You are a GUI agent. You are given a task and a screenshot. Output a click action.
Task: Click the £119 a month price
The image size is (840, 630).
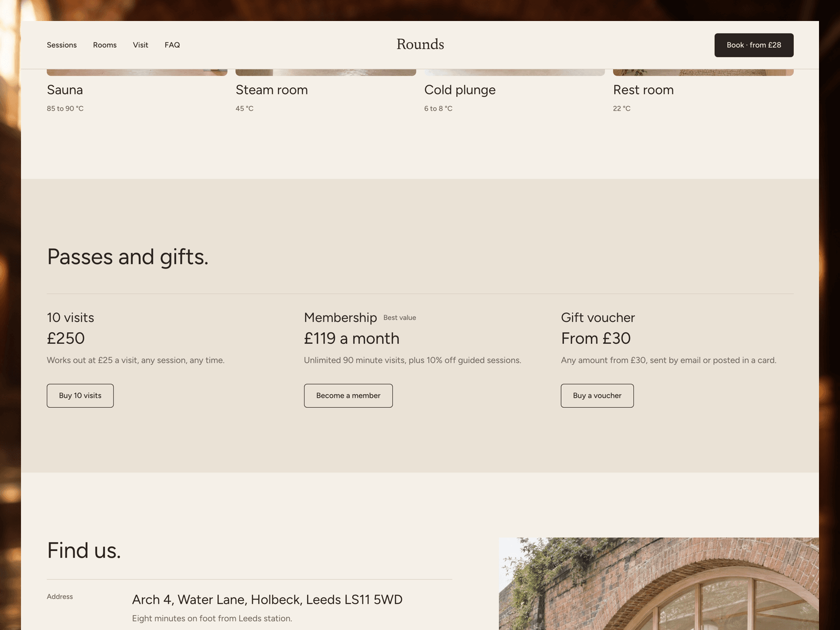[352, 338]
